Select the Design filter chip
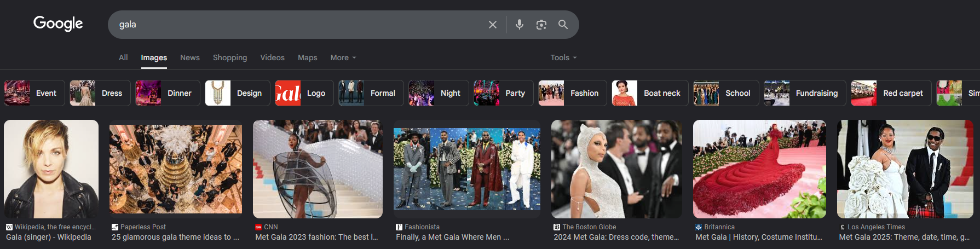This screenshot has height=249, width=980. 238,93
